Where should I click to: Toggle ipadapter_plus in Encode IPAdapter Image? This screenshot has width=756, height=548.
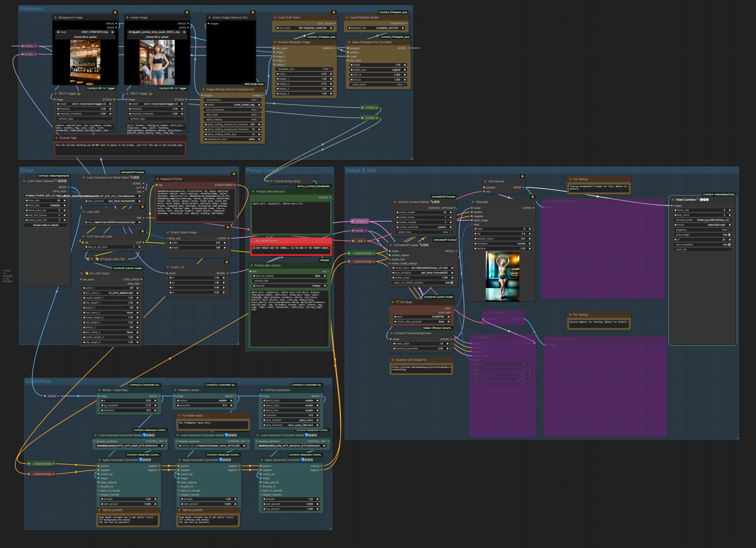click(x=330, y=69)
